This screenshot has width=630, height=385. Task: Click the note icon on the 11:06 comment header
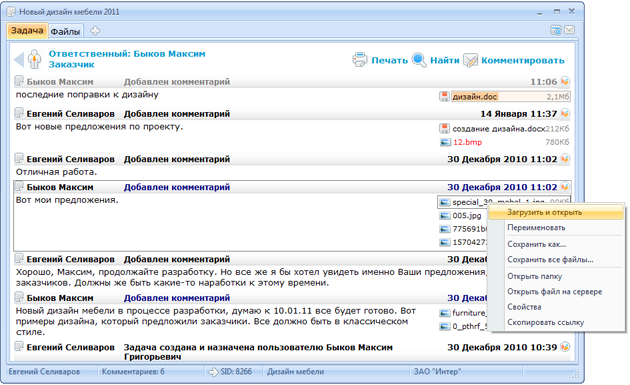pos(19,81)
